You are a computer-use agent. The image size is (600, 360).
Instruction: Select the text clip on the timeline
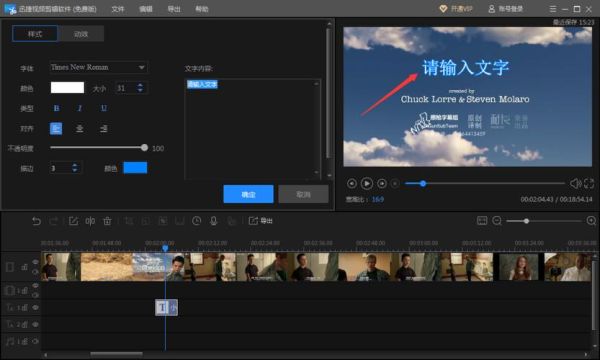point(166,308)
